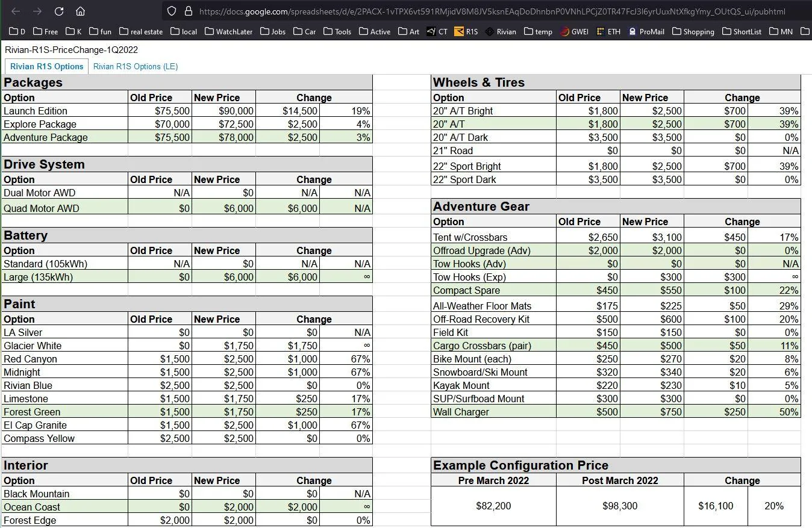Open the MN bookmark folder

tap(781, 31)
